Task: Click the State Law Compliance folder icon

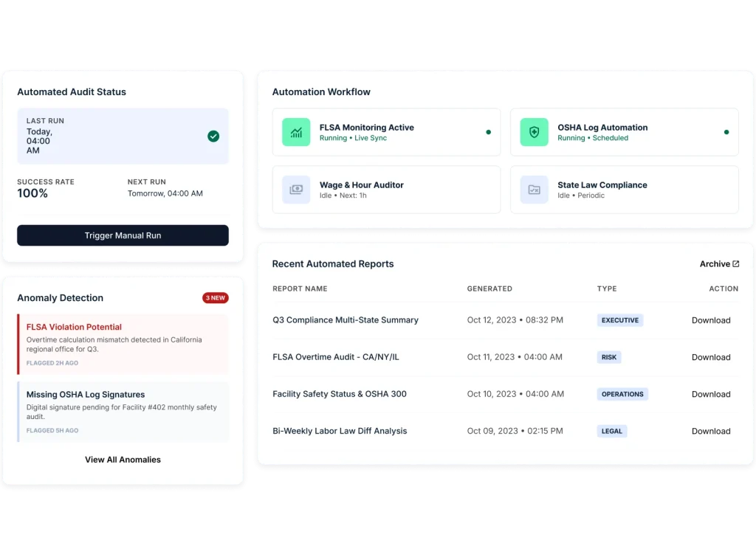Action: (x=534, y=190)
